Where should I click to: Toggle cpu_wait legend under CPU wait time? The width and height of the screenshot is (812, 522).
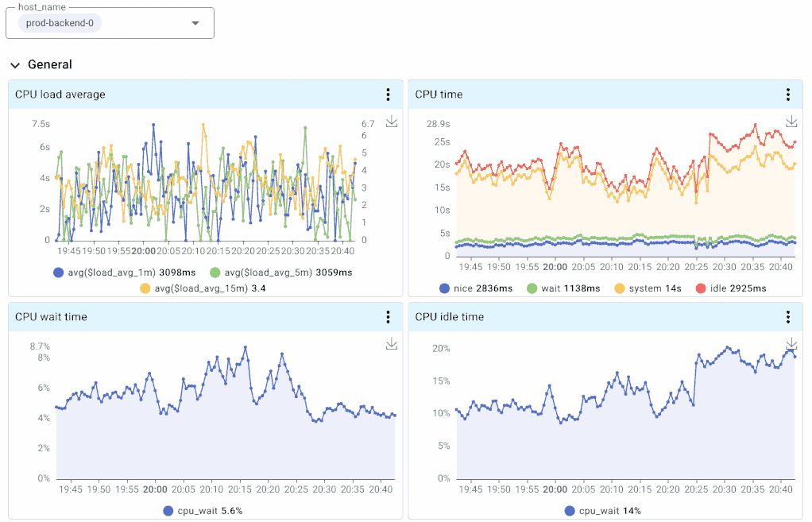207,511
